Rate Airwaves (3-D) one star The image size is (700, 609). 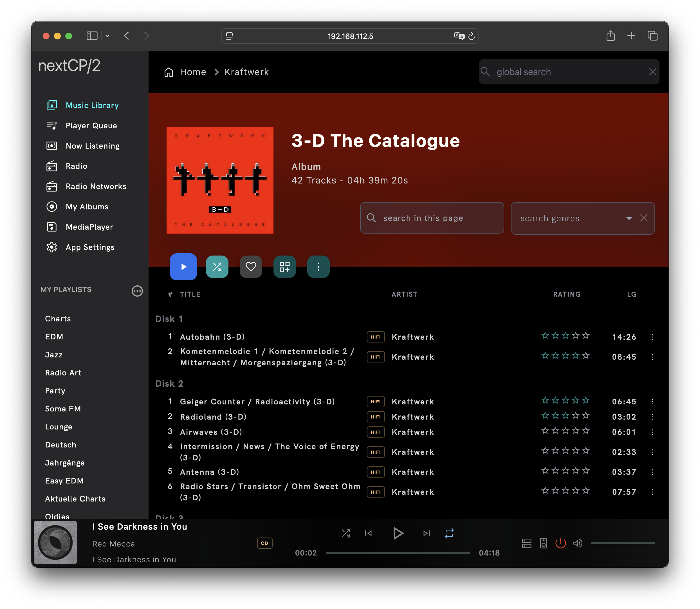click(545, 431)
